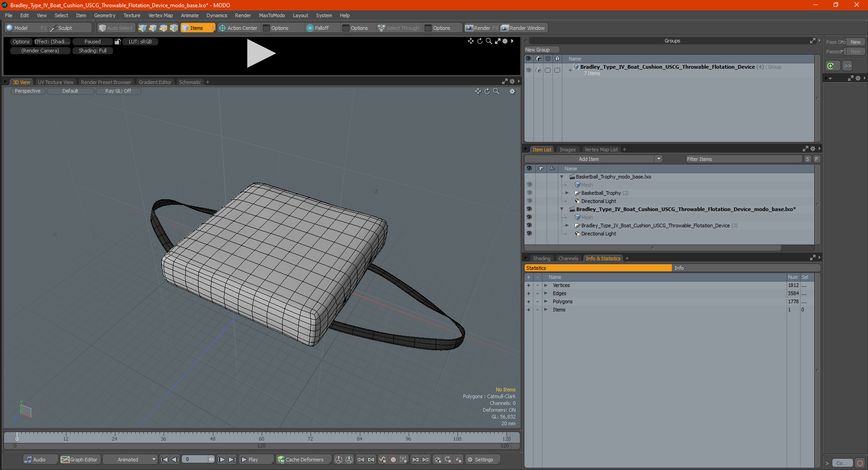Open the Geometry menu
Viewport: 868px width, 470px height.
(104, 15)
